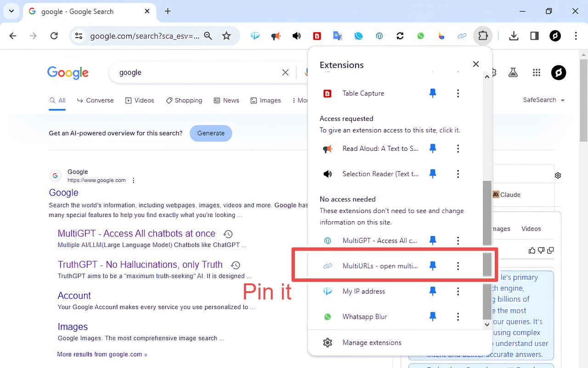Click the MultiURLs link toolbar icon
Screen dimensions: 588x368
[x=462, y=36]
